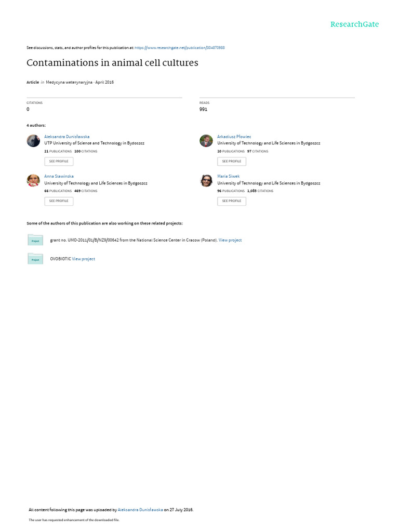The height and width of the screenshot is (532, 399).
Task: Click the title Contaminations in animal cell cultures
Action: coord(112,63)
